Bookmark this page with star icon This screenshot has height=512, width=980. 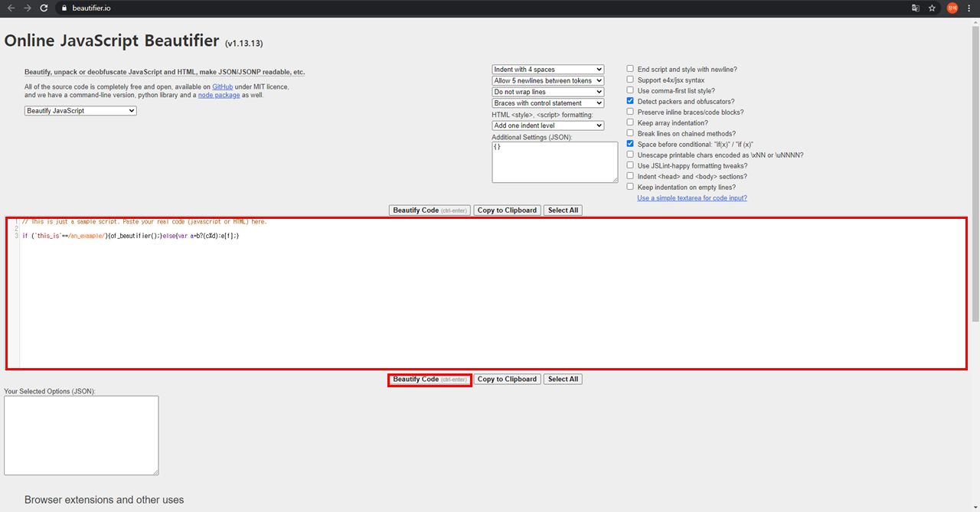(932, 8)
